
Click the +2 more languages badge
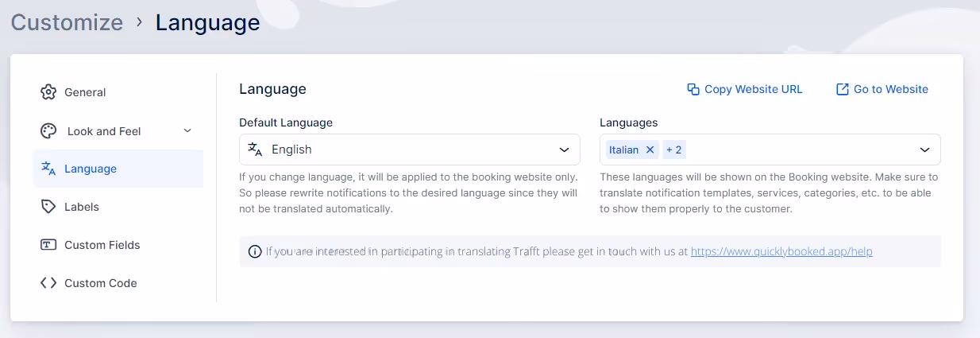point(673,150)
